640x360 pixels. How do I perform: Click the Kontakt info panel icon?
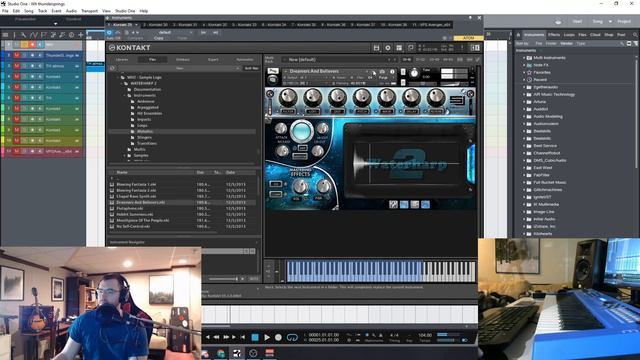(462, 48)
